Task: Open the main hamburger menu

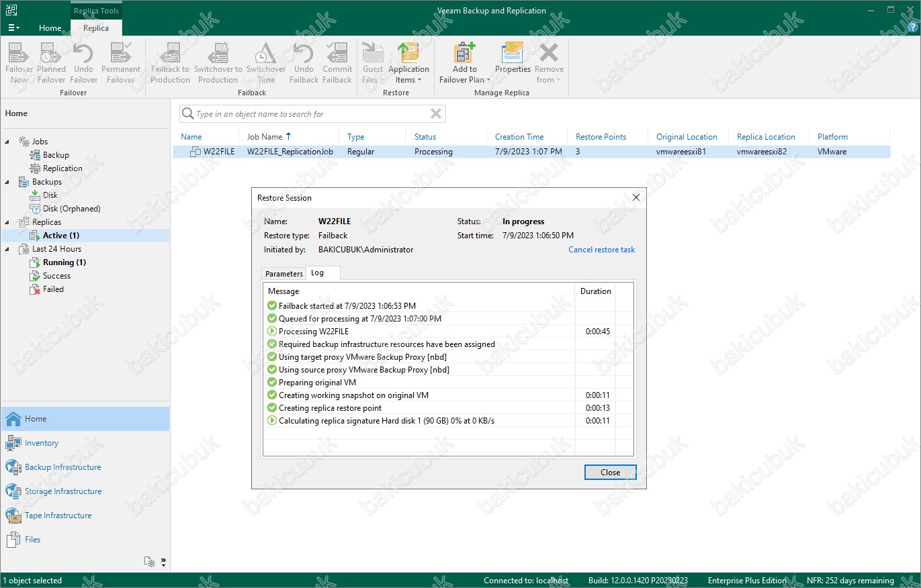Action: [x=13, y=28]
